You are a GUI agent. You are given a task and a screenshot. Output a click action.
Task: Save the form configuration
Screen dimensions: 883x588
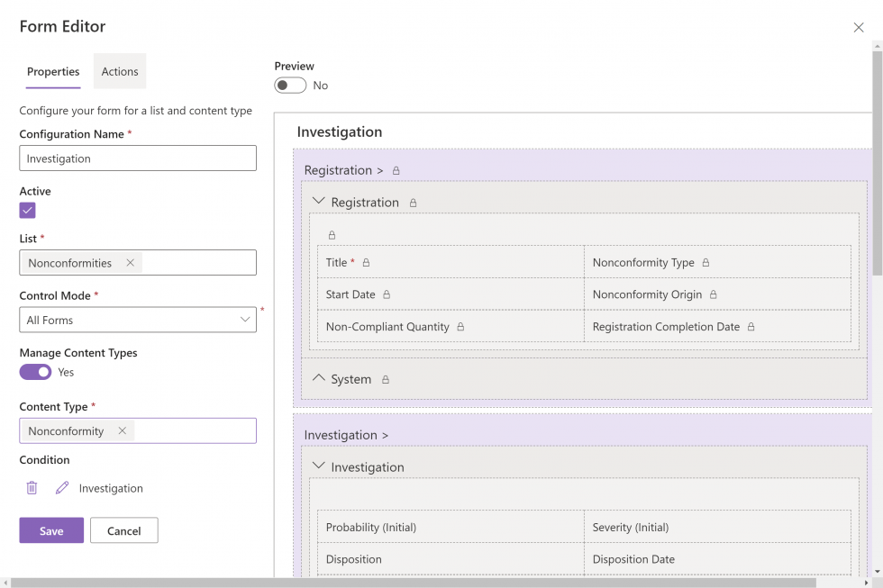pos(50,529)
